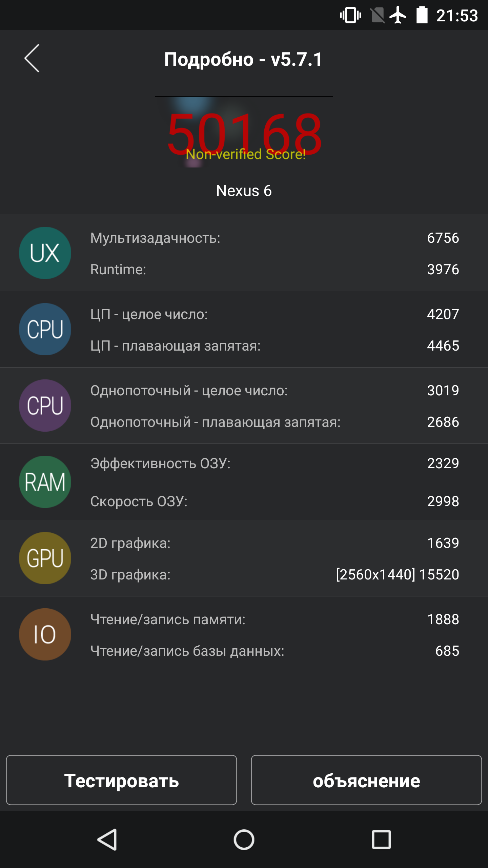The height and width of the screenshot is (868, 488).
Task: Tap the back arrow in the header
Action: point(32,58)
